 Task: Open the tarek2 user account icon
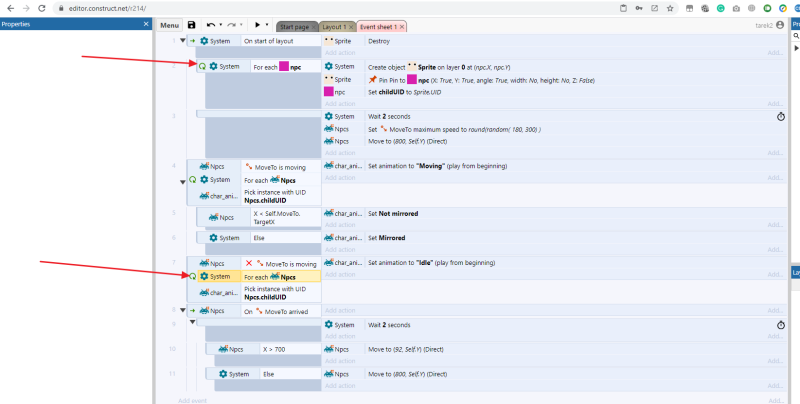pos(780,25)
